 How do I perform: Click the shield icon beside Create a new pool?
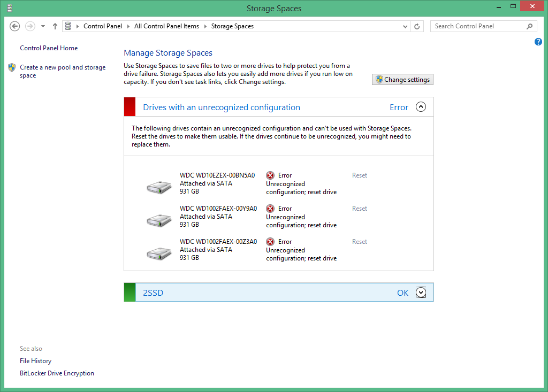tap(12, 67)
